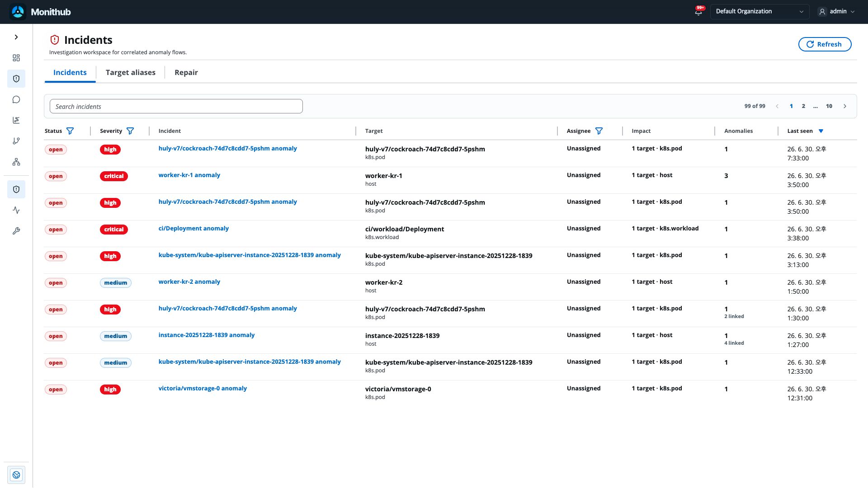Expand the sidebar with the chevron arrow

[x=16, y=37]
